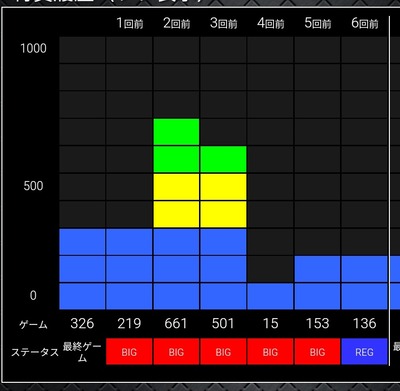The width and height of the screenshot is (400, 391).
Task: Click the game count 661
Action: tap(176, 323)
